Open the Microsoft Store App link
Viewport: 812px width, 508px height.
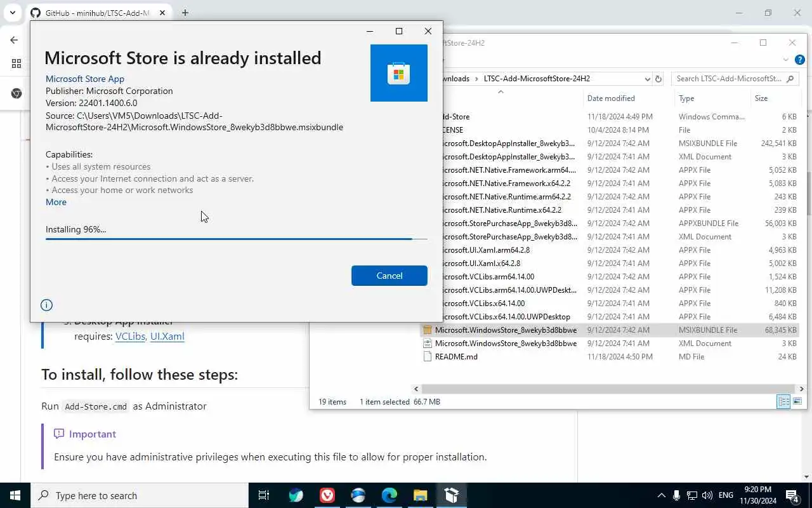(x=85, y=79)
